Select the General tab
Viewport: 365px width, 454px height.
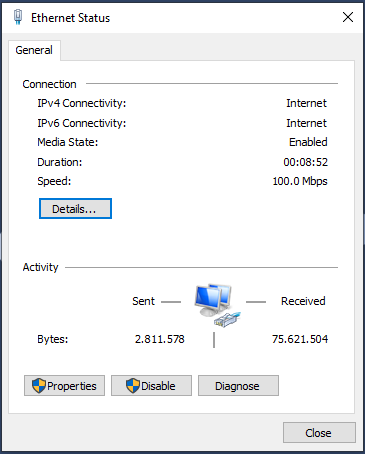tap(34, 50)
